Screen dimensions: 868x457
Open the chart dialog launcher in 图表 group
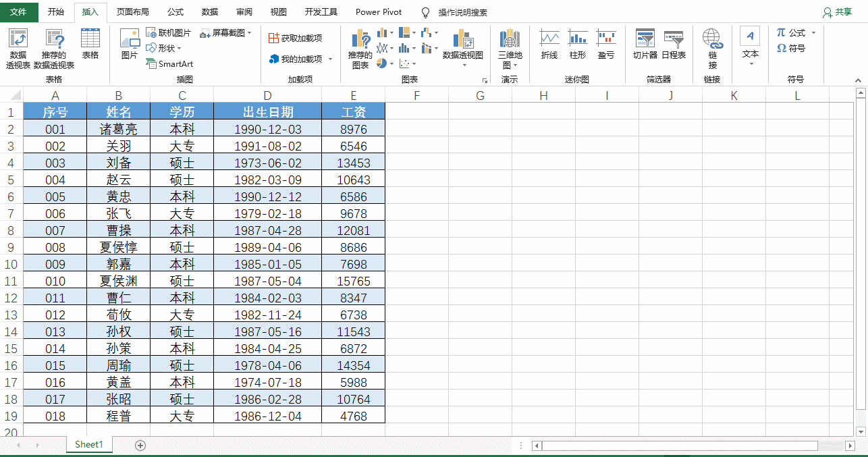pos(485,80)
